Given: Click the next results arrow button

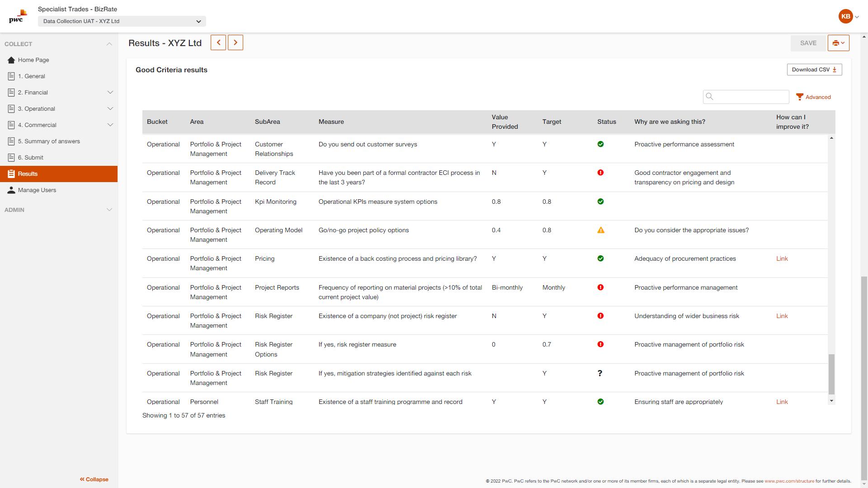Looking at the screenshot, I should [x=235, y=43].
